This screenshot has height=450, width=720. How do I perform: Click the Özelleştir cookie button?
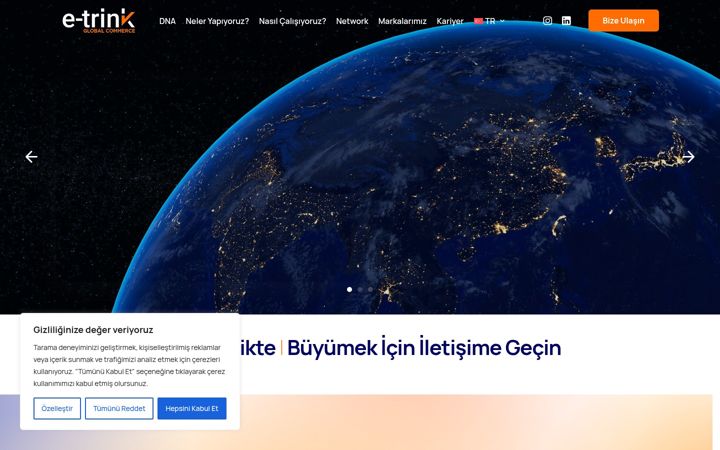57,408
